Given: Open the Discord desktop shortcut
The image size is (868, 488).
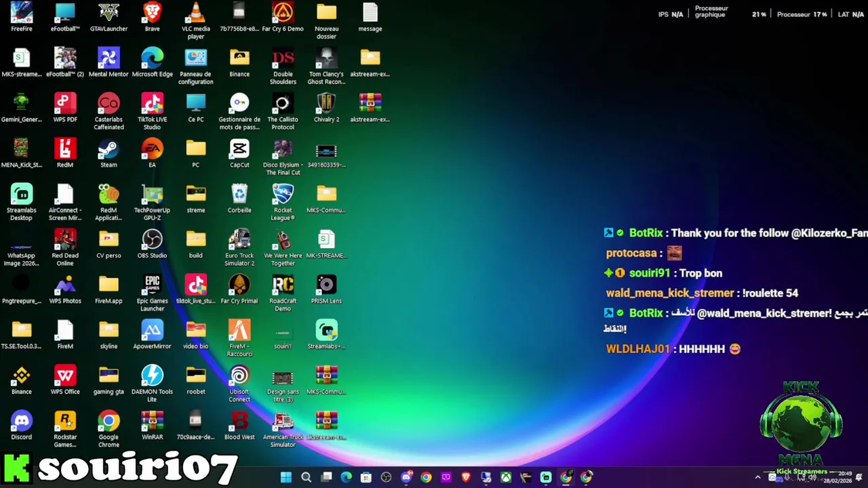Looking at the screenshot, I should 21,426.
